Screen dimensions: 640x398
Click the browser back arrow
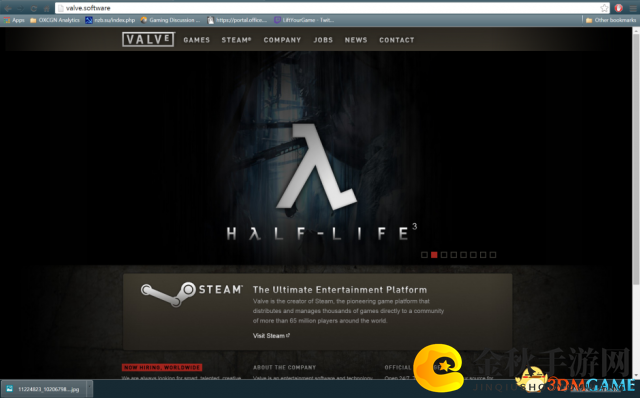click(x=8, y=8)
